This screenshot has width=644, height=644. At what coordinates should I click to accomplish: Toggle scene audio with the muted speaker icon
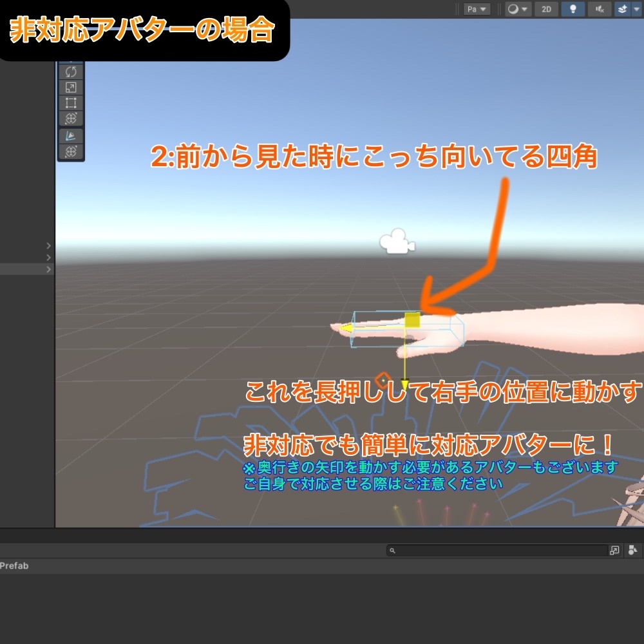600,8
